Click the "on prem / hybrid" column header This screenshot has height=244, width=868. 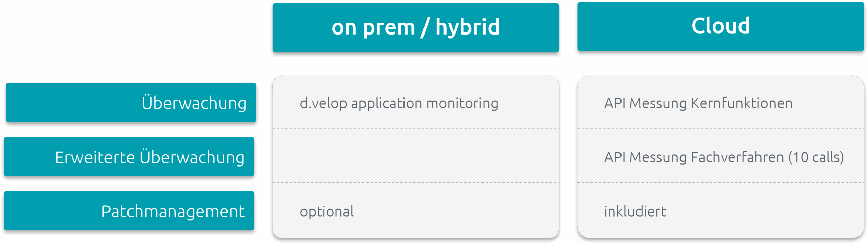click(x=415, y=27)
